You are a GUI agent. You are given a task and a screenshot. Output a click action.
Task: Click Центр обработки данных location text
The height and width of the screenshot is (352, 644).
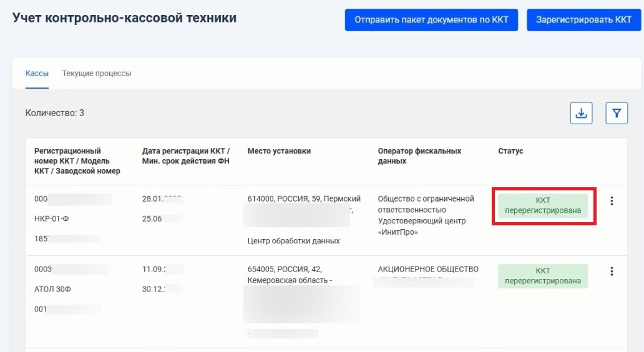[x=294, y=241]
